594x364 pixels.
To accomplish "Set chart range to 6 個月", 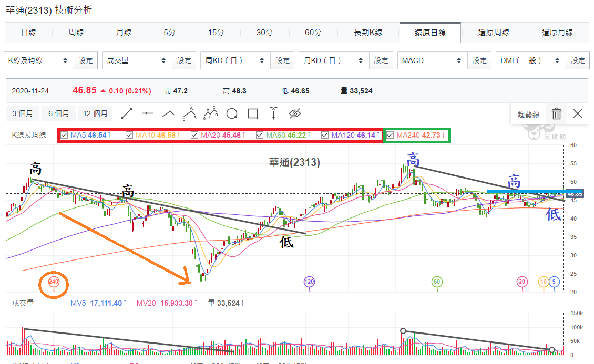I will click(59, 113).
